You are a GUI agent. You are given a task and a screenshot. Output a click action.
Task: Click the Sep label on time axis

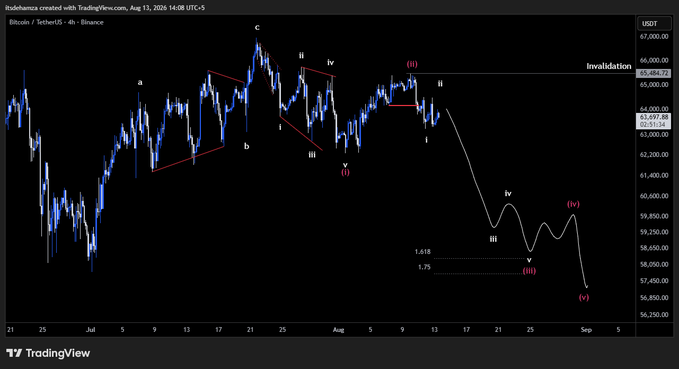pyautogui.click(x=586, y=330)
